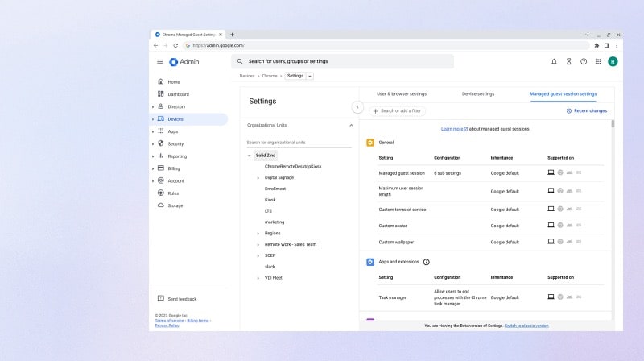The image size is (644, 361).
Task: Click Switch to classic version link
Action: 526,326
